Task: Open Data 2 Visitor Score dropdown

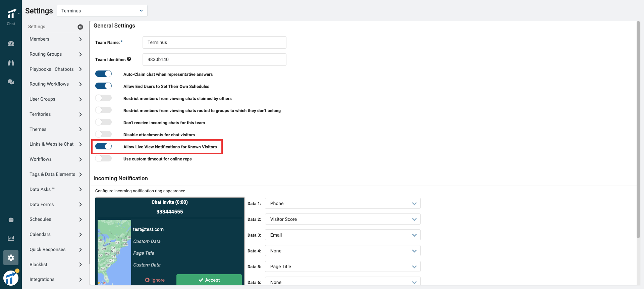Action: coord(342,219)
